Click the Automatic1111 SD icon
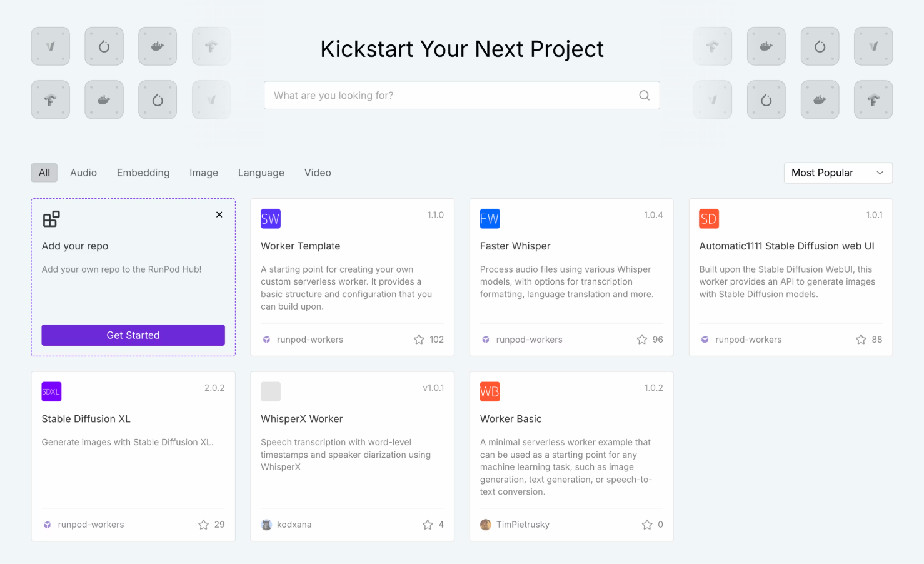The image size is (924, 564). pos(709,218)
